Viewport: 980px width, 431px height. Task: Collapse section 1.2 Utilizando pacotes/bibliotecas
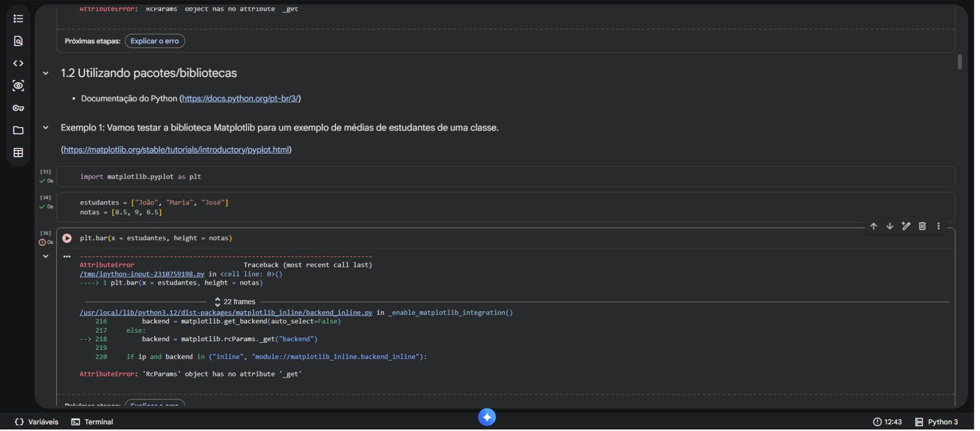point(46,73)
